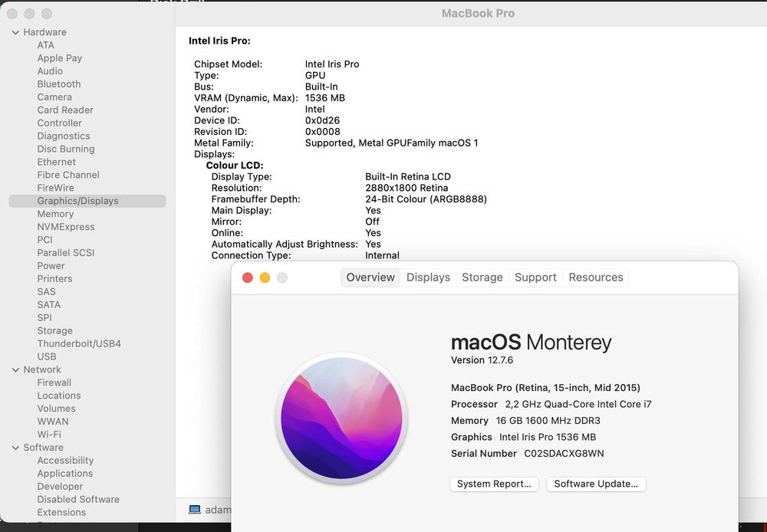This screenshot has height=532, width=767.
Task: Click the laptop icon in the path bar
Action: [195, 510]
